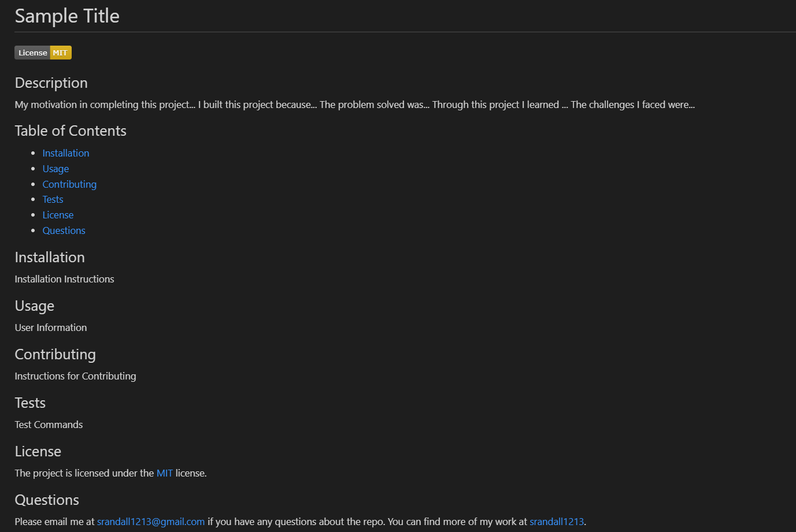Follow the Contributing contents link

click(x=69, y=184)
